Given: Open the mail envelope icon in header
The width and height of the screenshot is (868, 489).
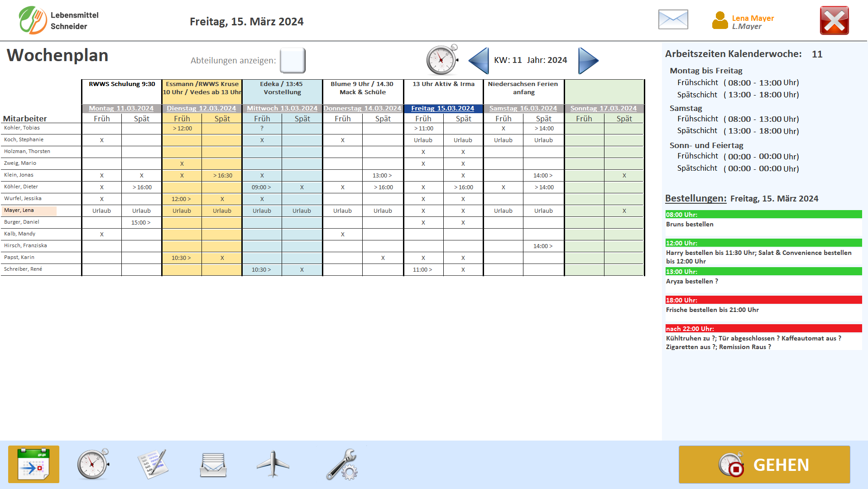Looking at the screenshot, I should click(x=673, y=20).
